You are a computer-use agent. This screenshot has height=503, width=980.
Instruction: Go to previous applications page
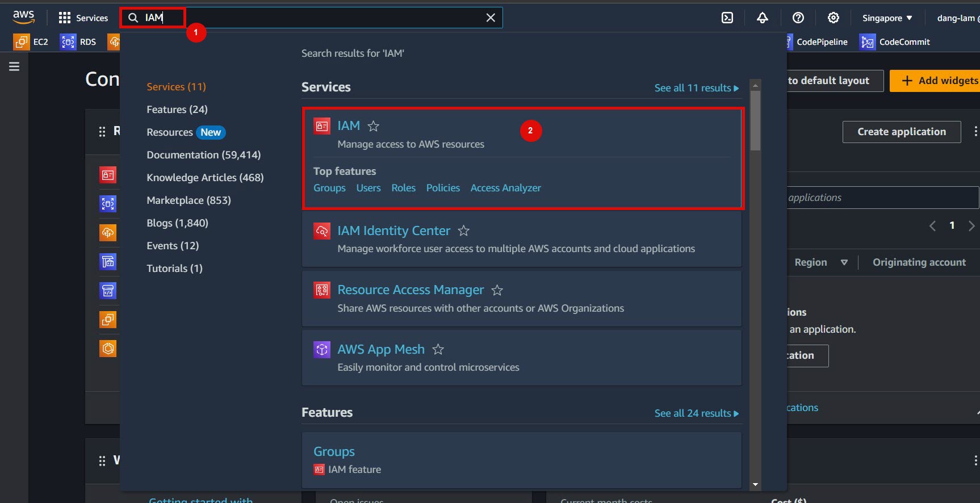click(x=932, y=226)
